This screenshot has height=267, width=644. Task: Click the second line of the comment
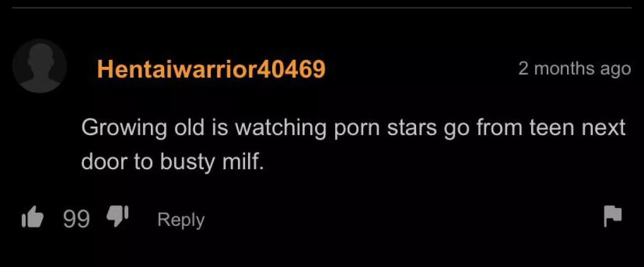click(x=173, y=161)
